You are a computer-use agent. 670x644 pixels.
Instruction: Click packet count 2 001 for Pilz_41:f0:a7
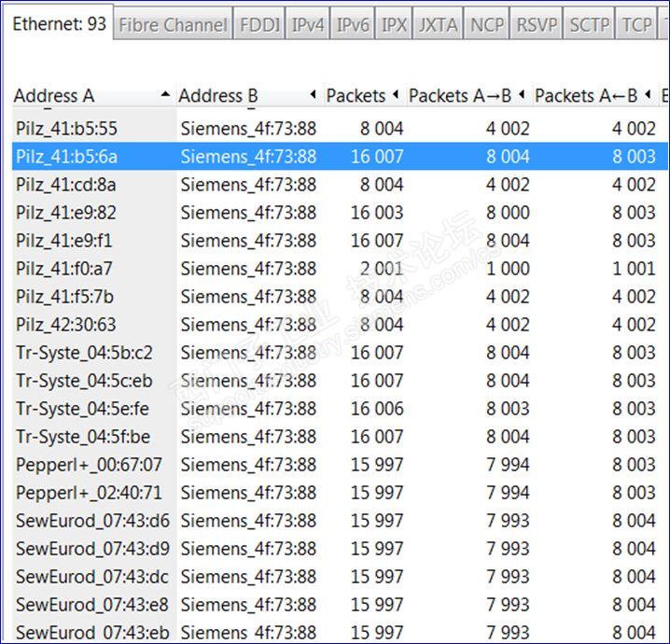382,269
